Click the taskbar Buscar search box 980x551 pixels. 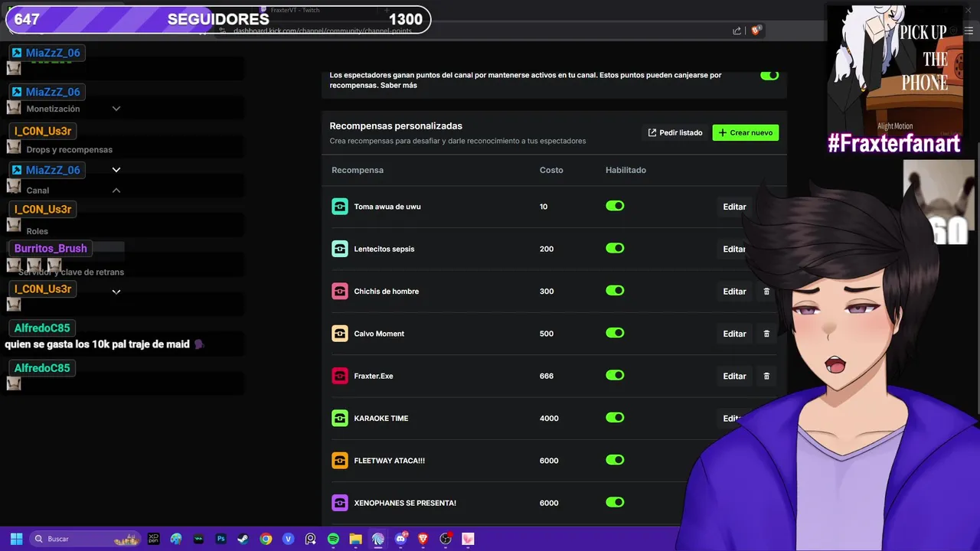pos(84,539)
